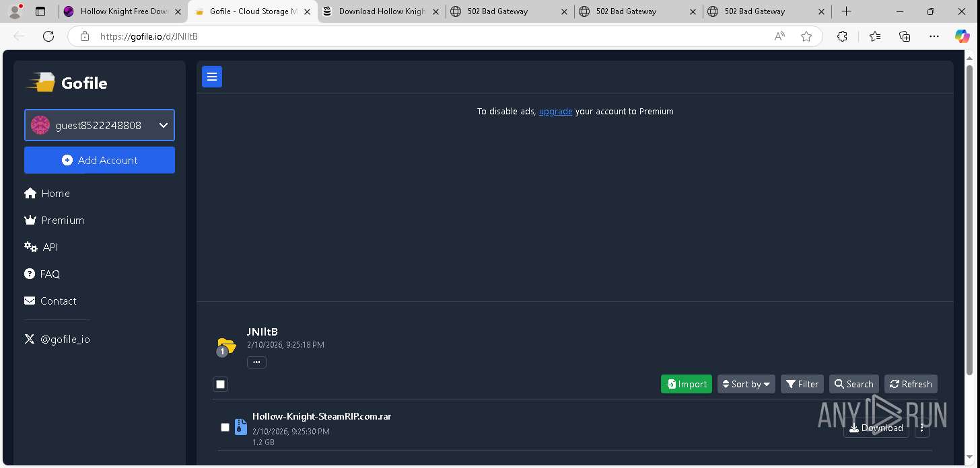This screenshot has width=980, height=468.
Task: Click the address bar URL
Action: pos(149,36)
